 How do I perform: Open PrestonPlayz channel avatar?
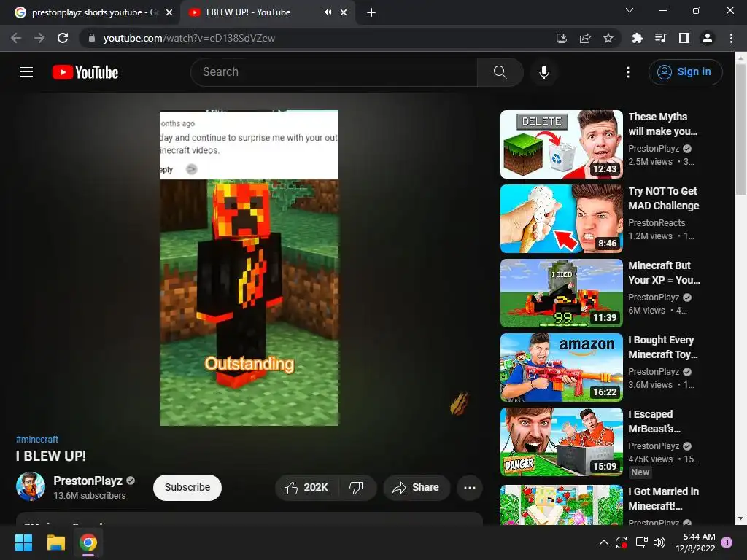click(x=31, y=486)
